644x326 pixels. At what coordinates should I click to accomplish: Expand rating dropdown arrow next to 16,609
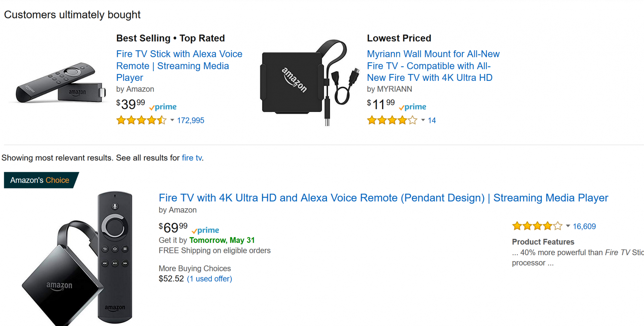coord(568,226)
